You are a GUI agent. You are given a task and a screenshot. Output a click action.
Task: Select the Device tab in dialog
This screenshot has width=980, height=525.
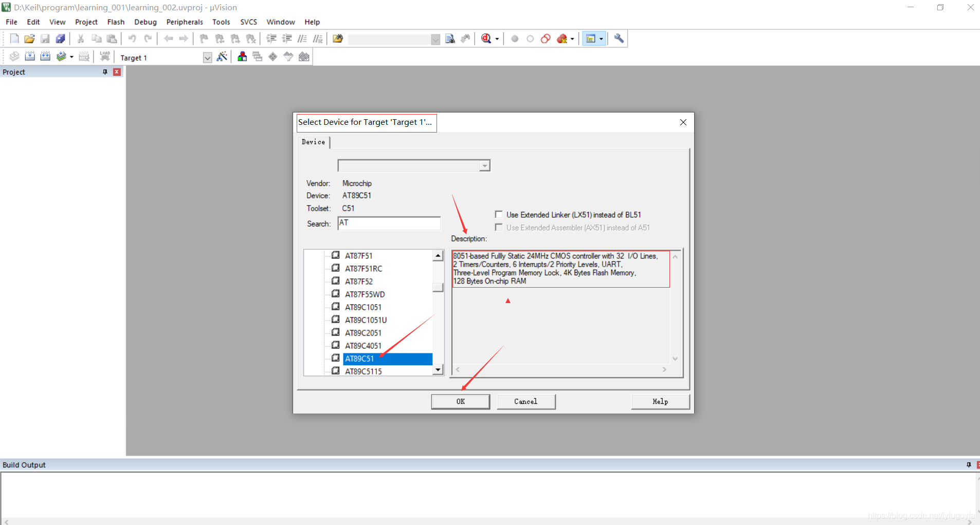pyautogui.click(x=313, y=142)
